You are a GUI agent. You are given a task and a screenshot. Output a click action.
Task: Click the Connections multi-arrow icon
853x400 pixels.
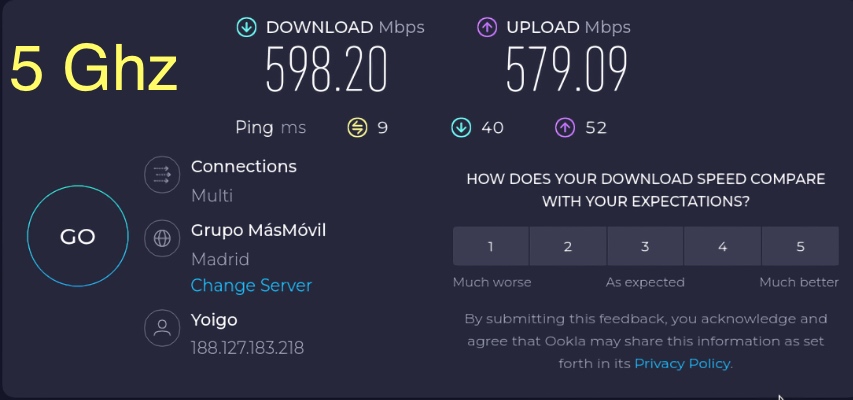pos(162,174)
